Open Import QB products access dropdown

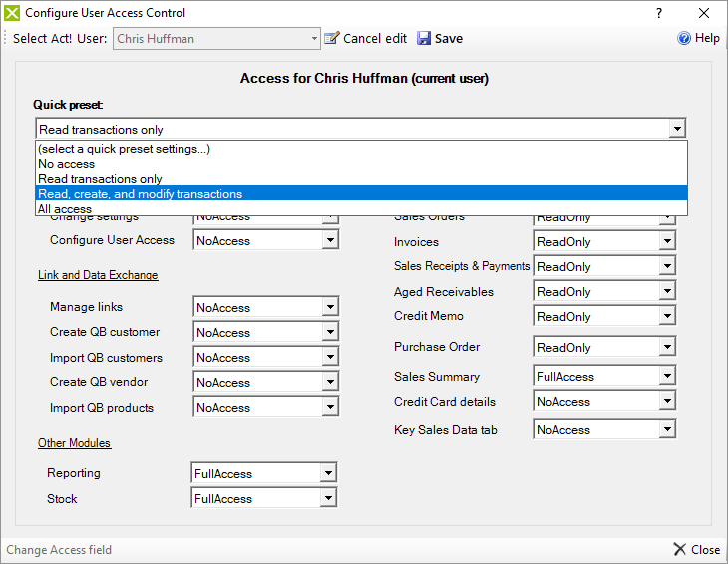[330, 407]
